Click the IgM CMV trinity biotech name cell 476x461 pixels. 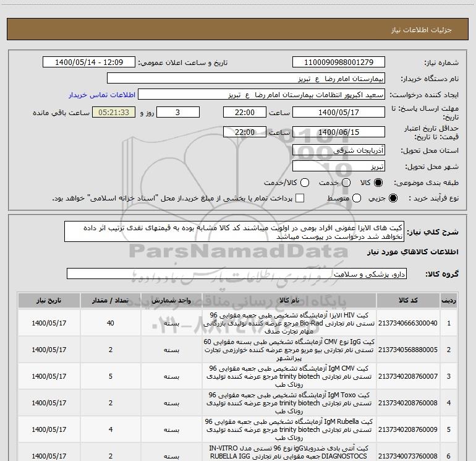(x=289, y=376)
